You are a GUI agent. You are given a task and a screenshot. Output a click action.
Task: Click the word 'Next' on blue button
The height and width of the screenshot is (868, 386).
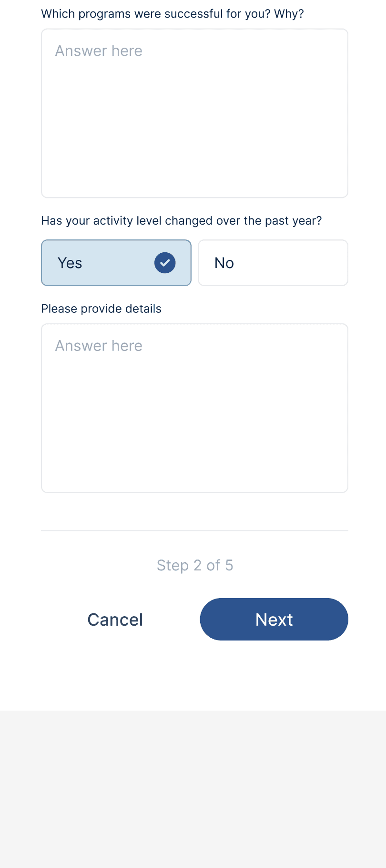(x=274, y=620)
